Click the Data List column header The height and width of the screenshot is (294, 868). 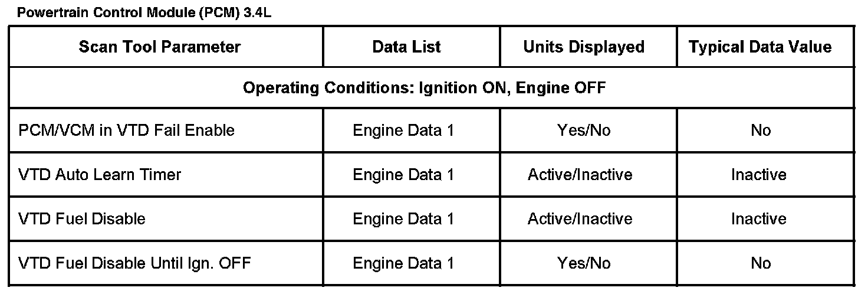pos(406,47)
